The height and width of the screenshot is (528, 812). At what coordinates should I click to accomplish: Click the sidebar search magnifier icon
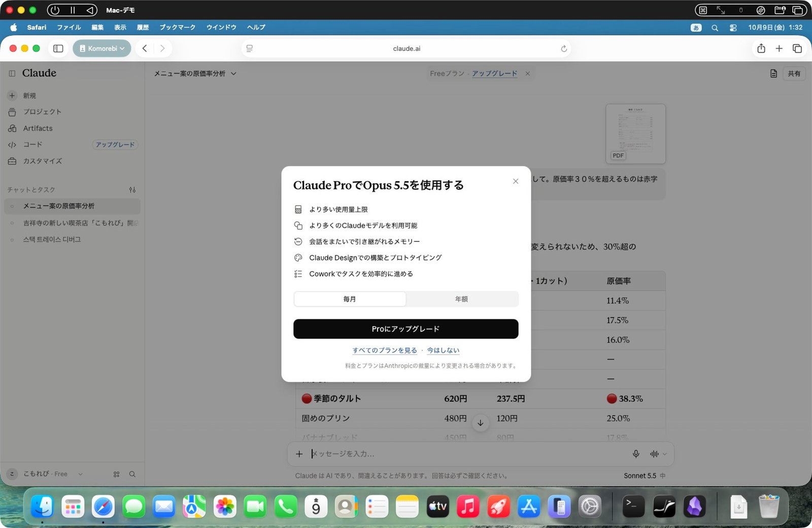132,474
